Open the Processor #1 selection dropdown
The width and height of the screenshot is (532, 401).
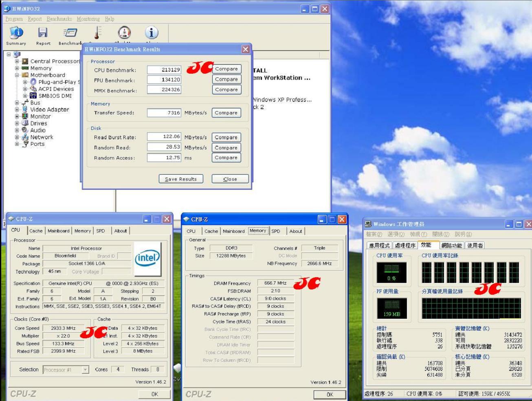click(85, 370)
